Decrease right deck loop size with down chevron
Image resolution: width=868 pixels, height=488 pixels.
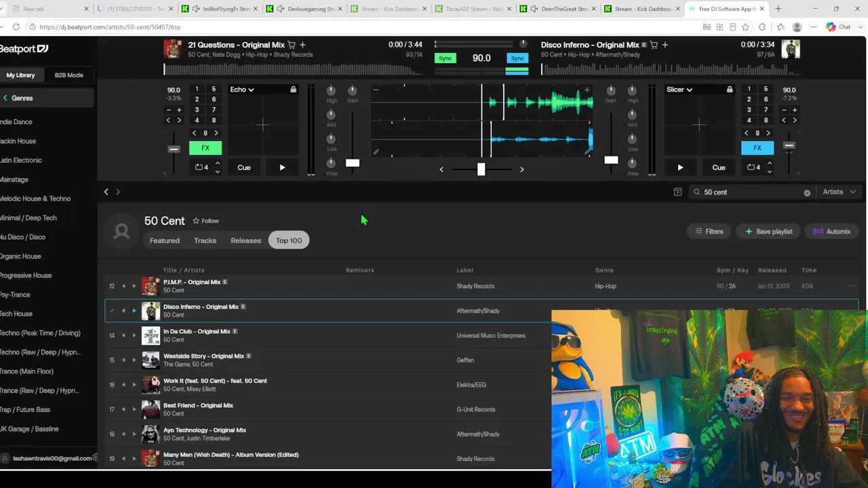[x=770, y=171]
